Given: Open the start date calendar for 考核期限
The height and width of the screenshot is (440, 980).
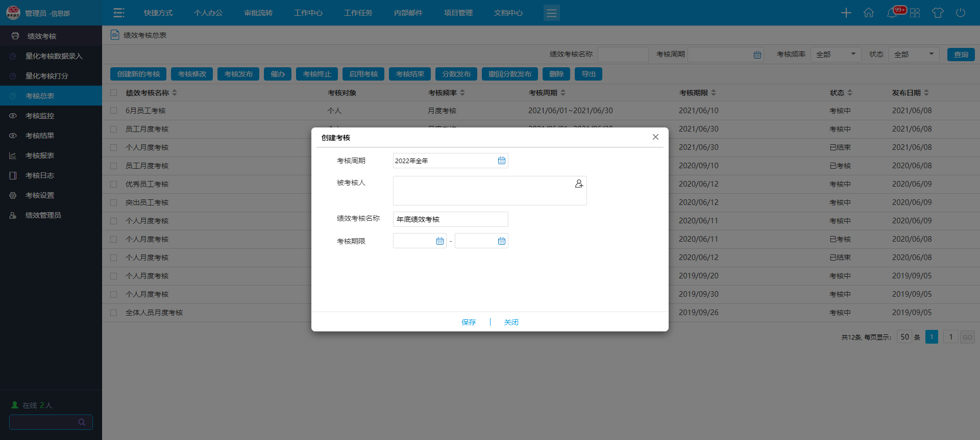Looking at the screenshot, I should (x=439, y=241).
